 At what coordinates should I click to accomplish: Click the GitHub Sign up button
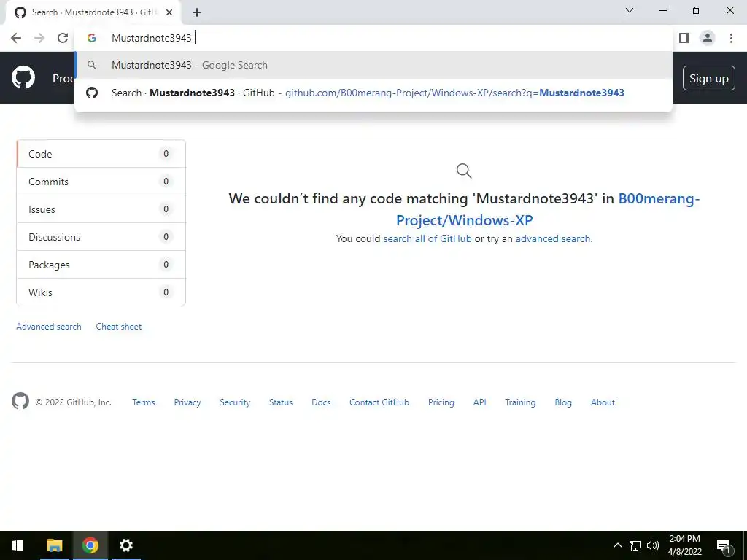709,79
